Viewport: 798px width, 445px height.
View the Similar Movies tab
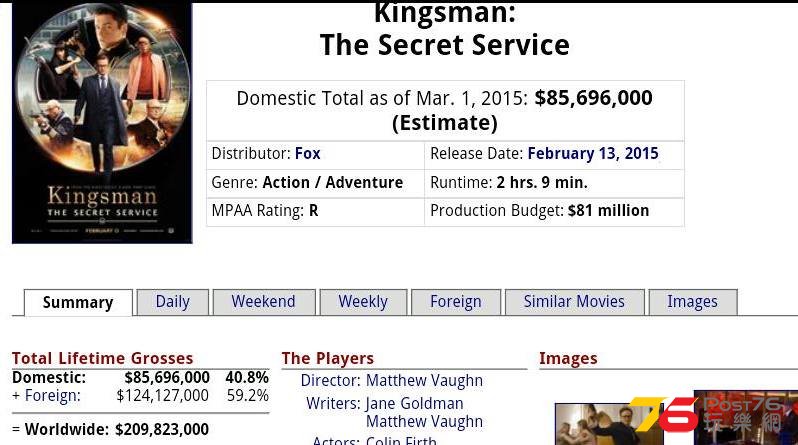(x=574, y=302)
